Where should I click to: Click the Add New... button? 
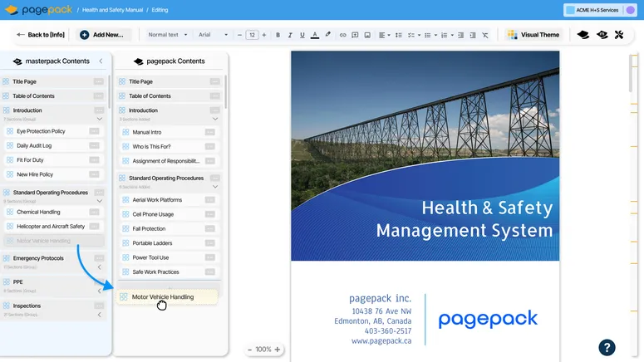(104, 35)
